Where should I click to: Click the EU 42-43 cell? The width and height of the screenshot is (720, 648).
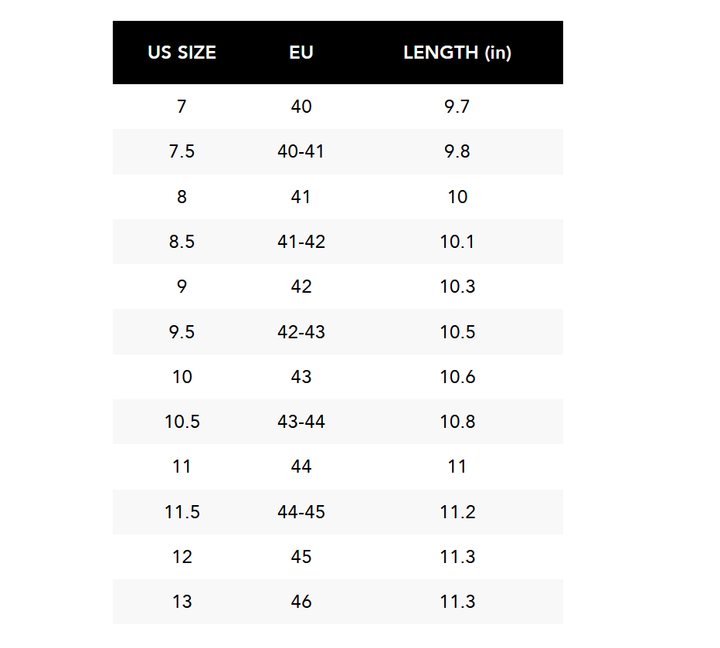click(301, 332)
